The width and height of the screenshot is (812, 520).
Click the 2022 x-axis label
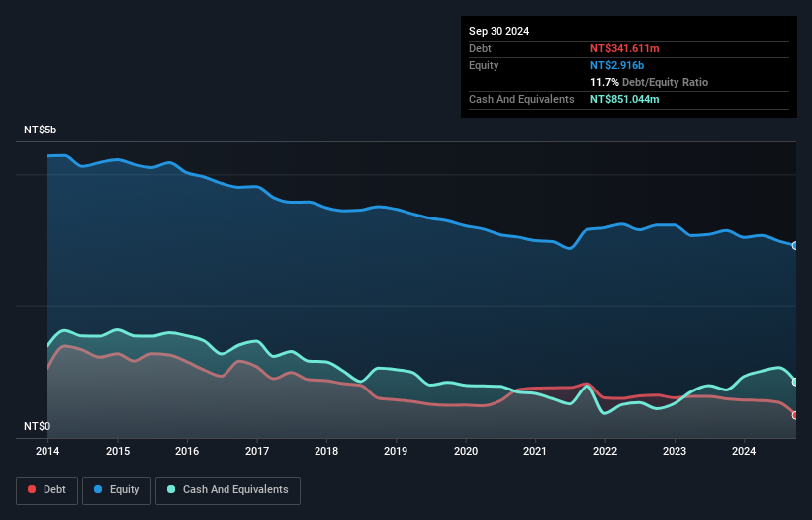click(605, 451)
